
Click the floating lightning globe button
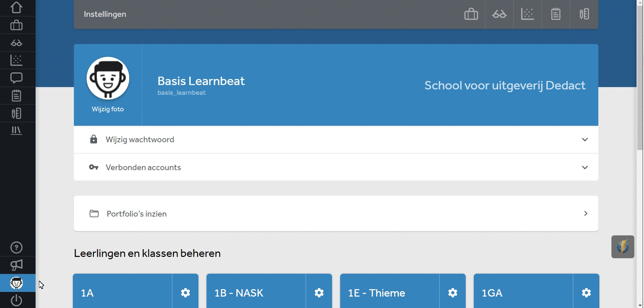(x=623, y=247)
